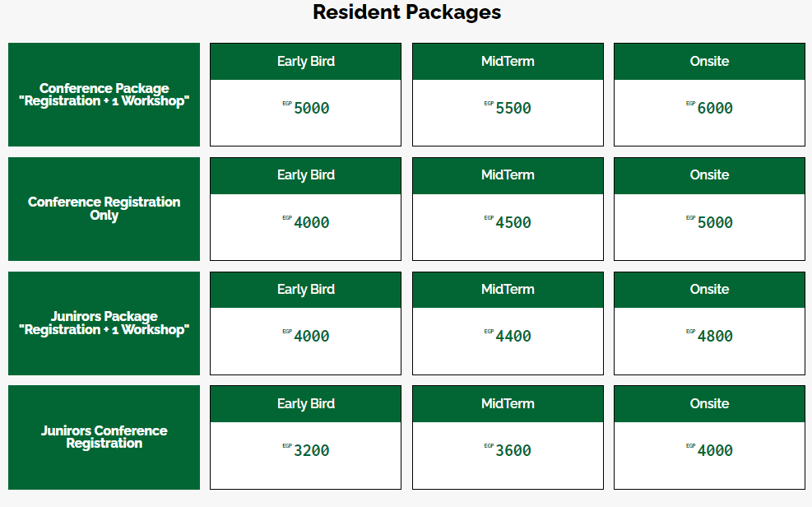Screen dimensions: 812x507
Task: Select the Conference Registration Only package block
Action: click(104, 209)
